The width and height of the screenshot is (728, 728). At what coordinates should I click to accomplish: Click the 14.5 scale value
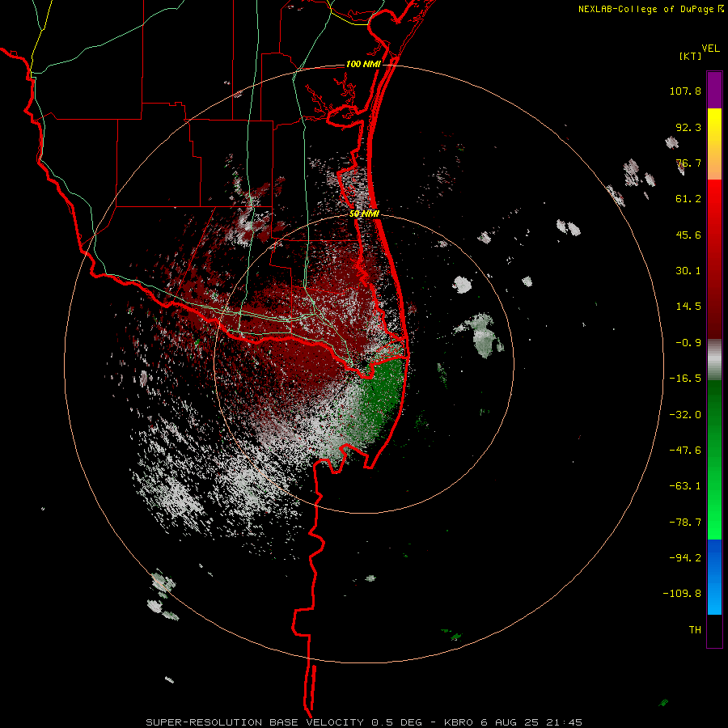tap(688, 307)
